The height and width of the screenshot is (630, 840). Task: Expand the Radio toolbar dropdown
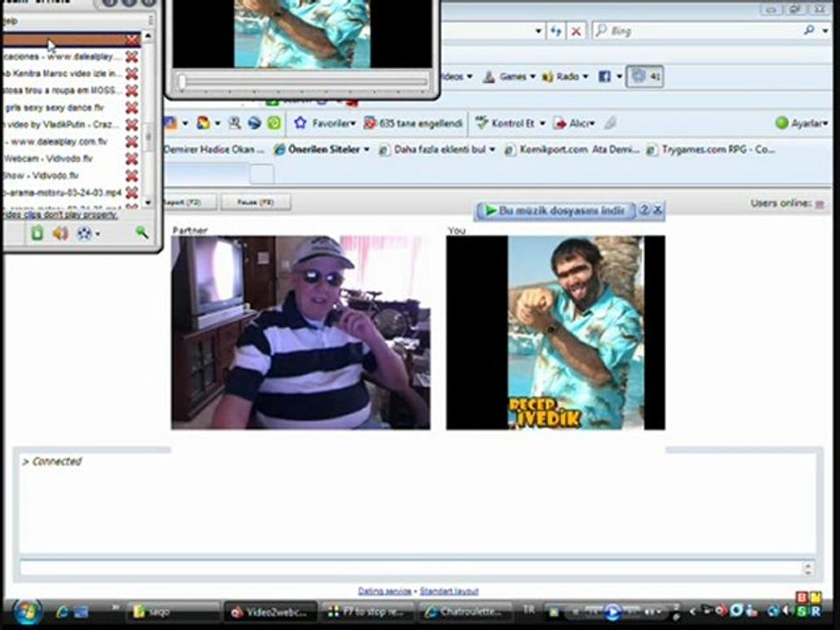click(585, 77)
